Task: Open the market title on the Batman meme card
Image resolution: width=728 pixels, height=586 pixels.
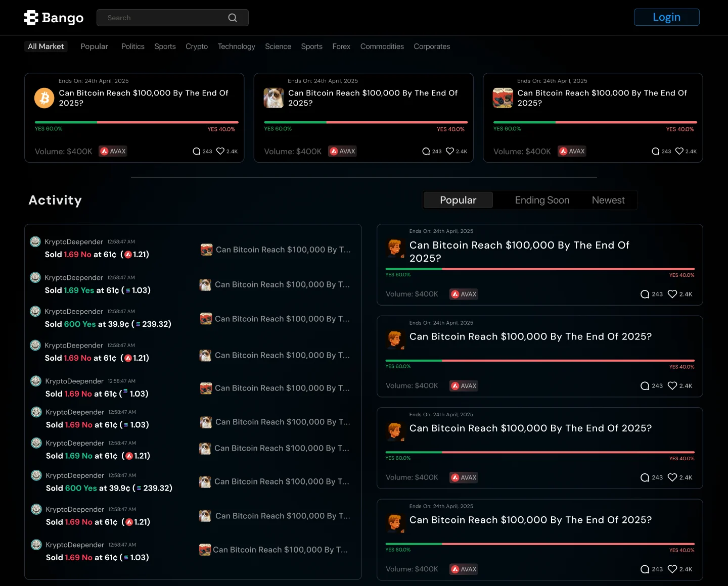Action: tap(602, 98)
